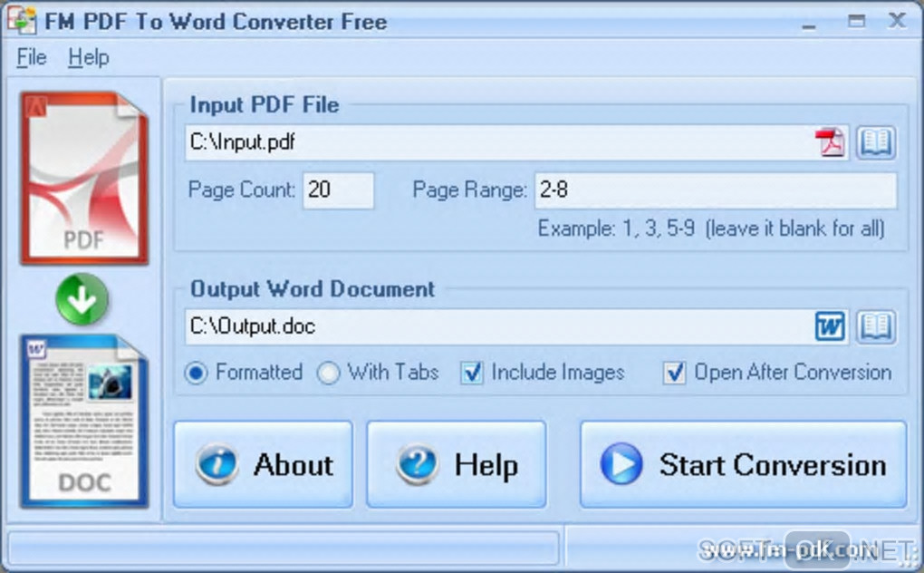Click the blue Word icon in output field

pyautogui.click(x=830, y=326)
